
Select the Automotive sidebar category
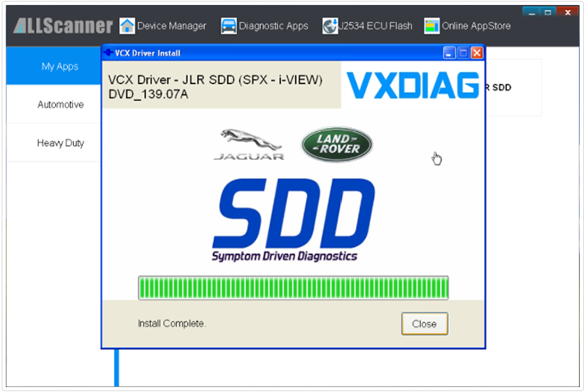54,105
